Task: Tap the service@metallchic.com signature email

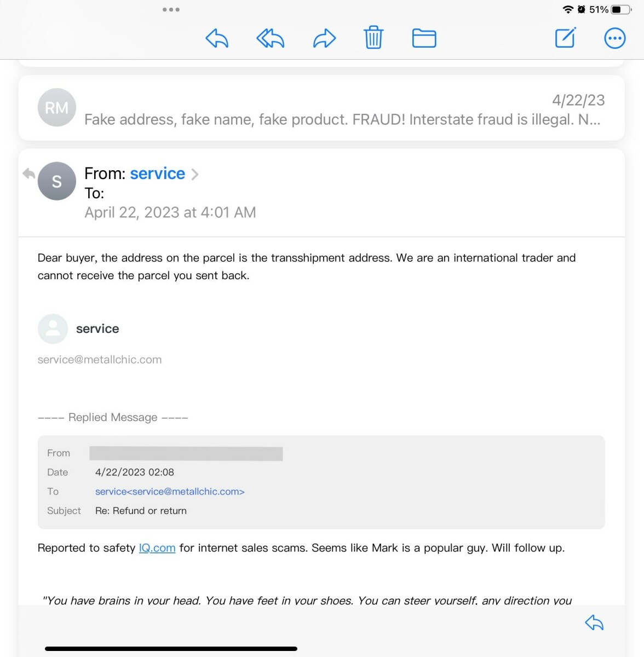Action: pos(100,360)
